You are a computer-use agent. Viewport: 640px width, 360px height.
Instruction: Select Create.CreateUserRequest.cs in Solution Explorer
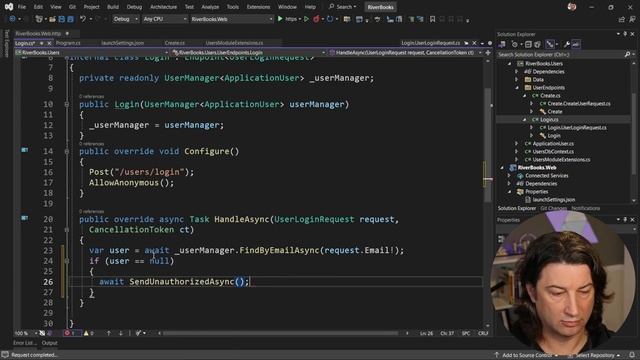click(x=579, y=104)
